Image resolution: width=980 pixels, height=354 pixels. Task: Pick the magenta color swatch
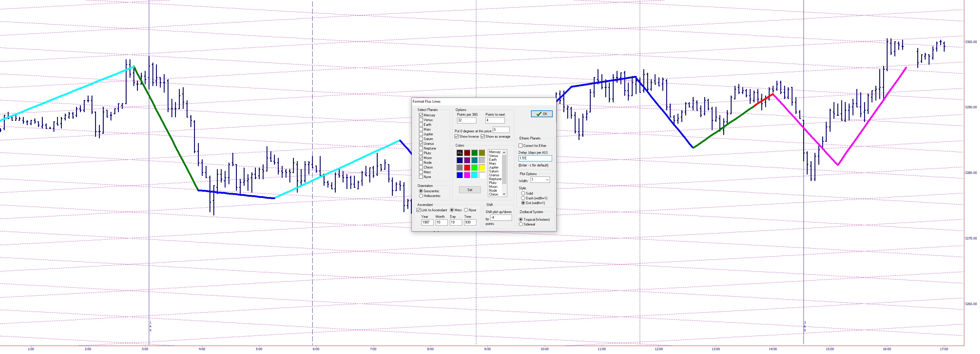467,175
